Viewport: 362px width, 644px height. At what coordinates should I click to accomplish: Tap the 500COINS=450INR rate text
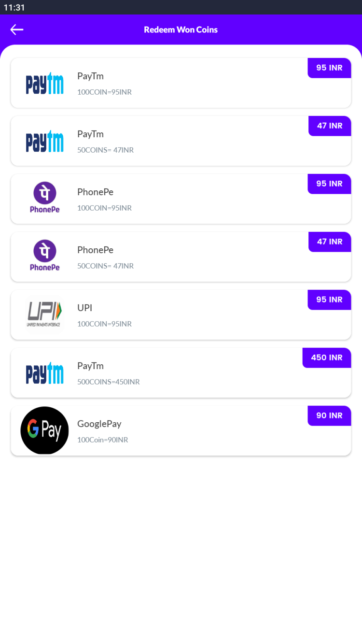(x=109, y=382)
